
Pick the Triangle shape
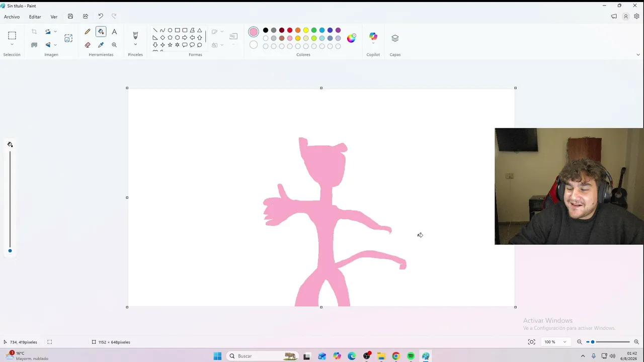[x=200, y=30]
